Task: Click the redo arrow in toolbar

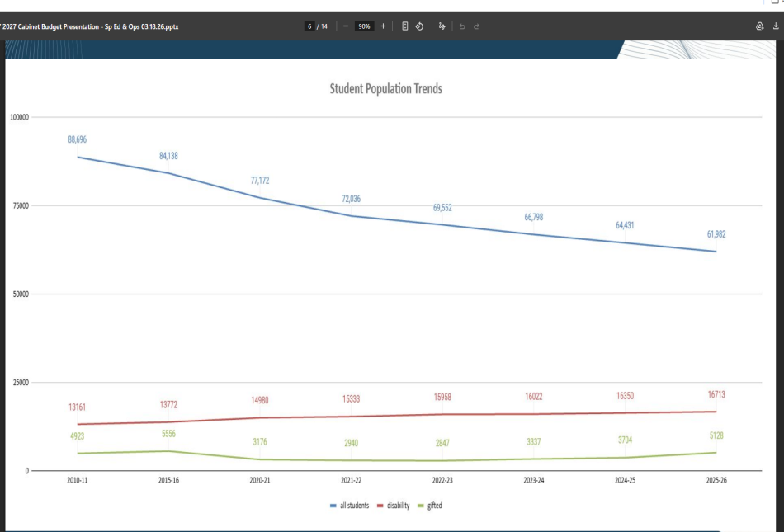Action: (477, 26)
